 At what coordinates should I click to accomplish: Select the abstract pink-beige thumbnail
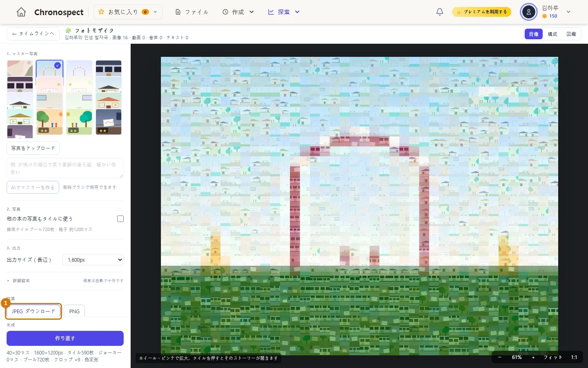pos(20,68)
